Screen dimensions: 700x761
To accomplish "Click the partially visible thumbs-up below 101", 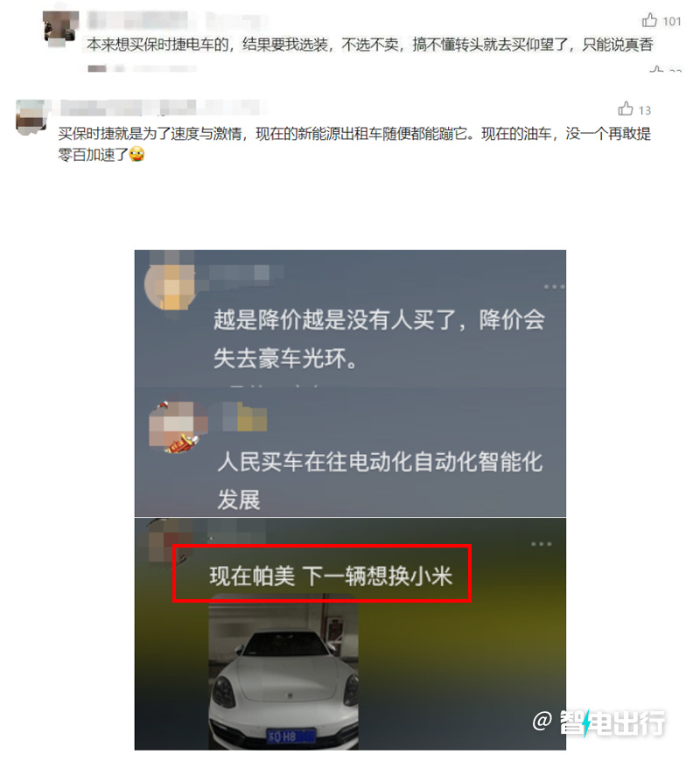I will pyautogui.click(x=656, y=69).
